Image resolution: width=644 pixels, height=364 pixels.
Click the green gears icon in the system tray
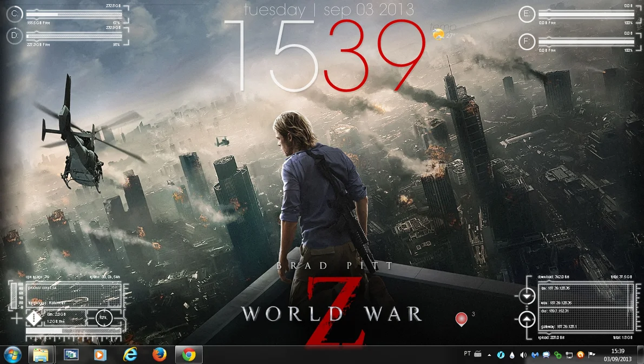[558, 355]
